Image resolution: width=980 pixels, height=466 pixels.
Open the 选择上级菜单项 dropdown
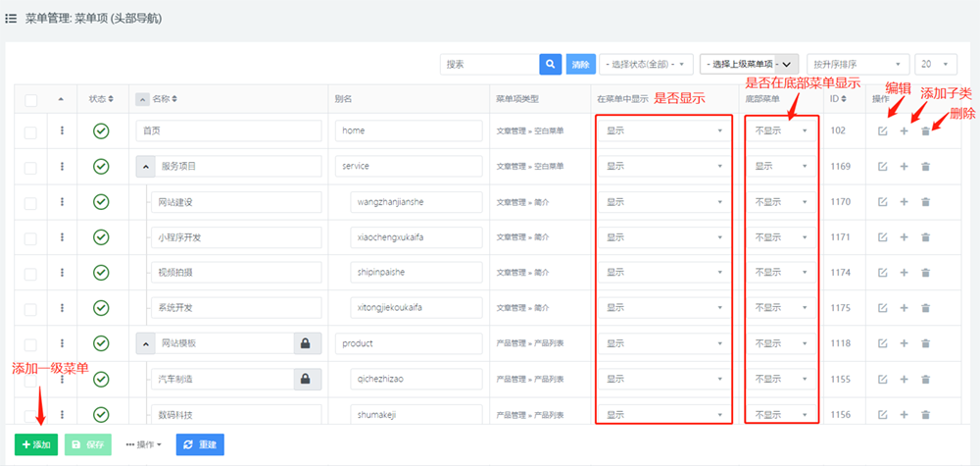(749, 64)
